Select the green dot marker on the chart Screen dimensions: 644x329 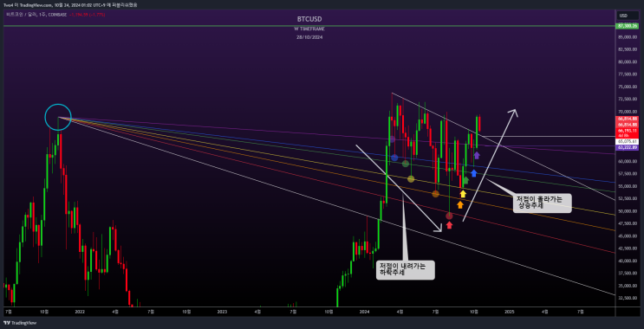pyautogui.click(x=406, y=164)
